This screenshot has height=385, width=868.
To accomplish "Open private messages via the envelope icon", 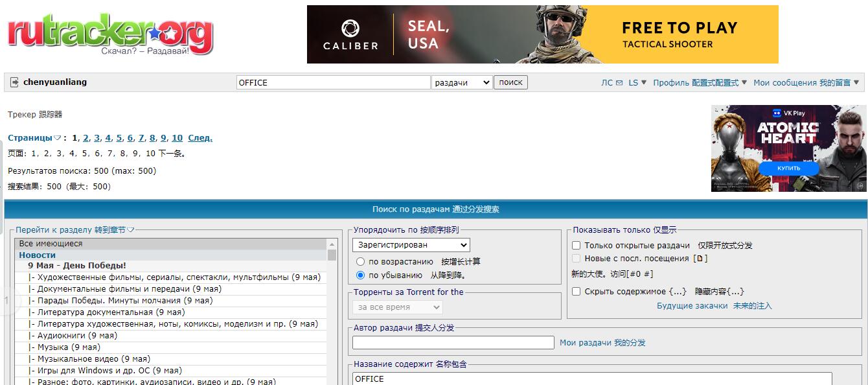I will tap(619, 82).
